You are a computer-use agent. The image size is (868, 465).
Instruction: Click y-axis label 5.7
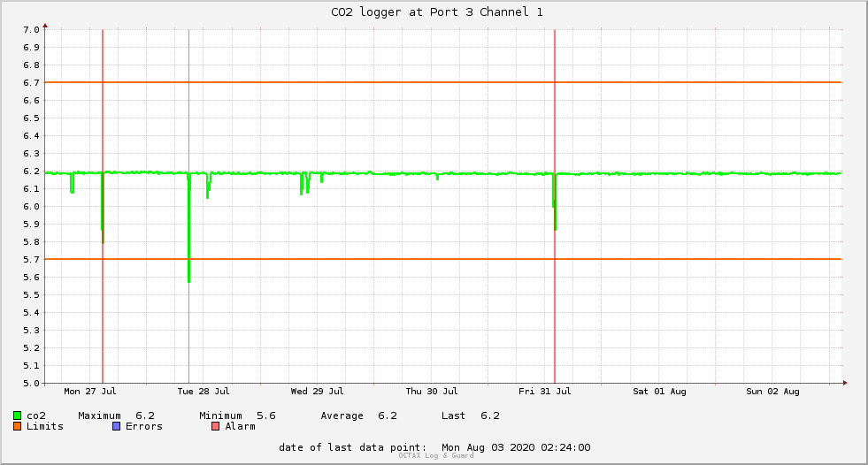tap(31, 259)
